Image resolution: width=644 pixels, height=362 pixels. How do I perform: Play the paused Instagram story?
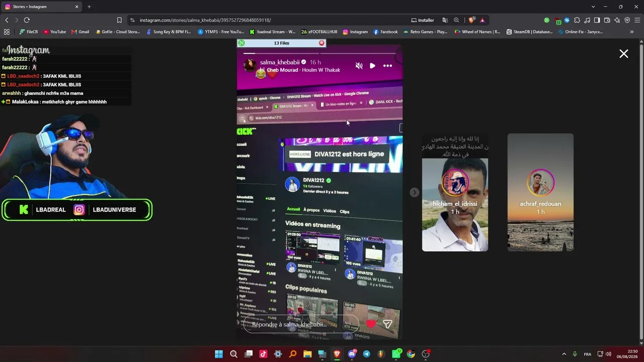point(372,65)
